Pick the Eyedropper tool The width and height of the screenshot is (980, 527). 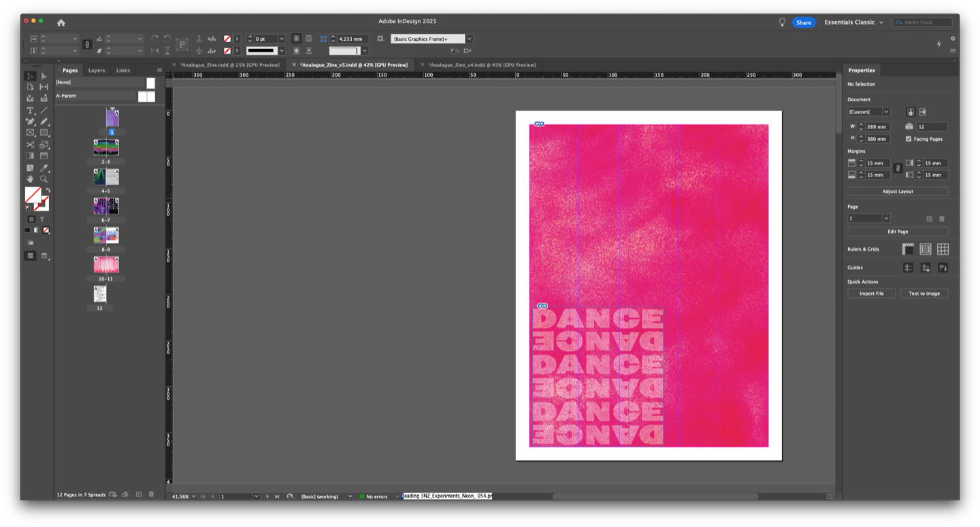(44, 168)
